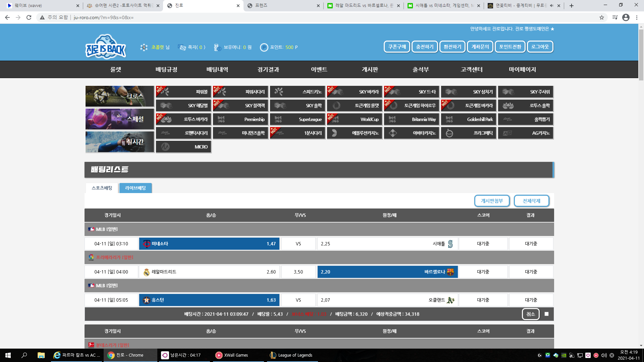This screenshot has width=644, height=362.
Task: Bookmark this page with star icon
Action: click(602, 17)
